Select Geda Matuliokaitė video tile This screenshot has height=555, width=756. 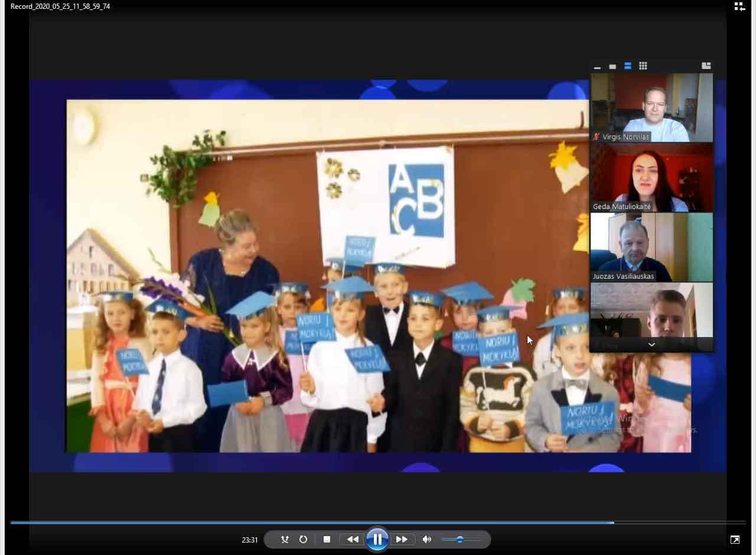[651, 177]
